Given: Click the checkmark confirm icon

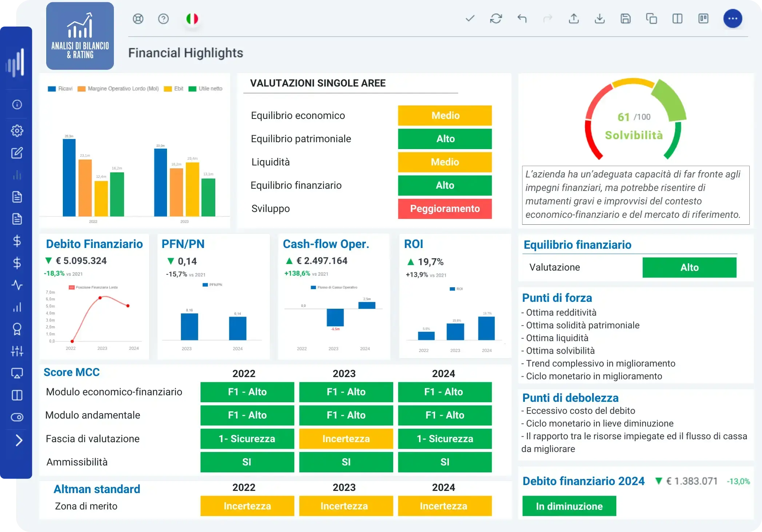Looking at the screenshot, I should (470, 18).
